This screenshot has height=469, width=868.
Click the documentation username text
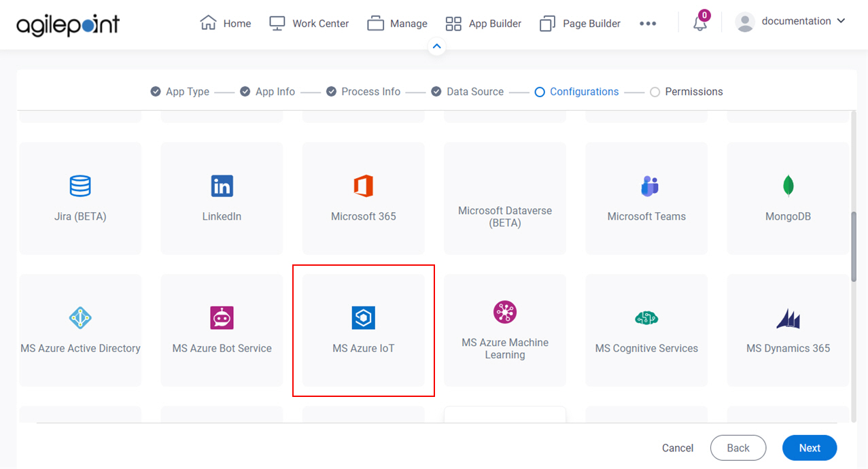point(796,21)
